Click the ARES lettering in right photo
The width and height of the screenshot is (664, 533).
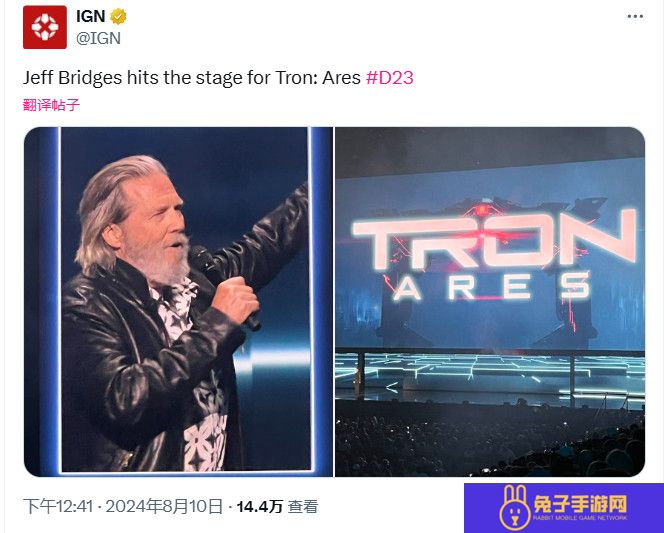(x=492, y=286)
